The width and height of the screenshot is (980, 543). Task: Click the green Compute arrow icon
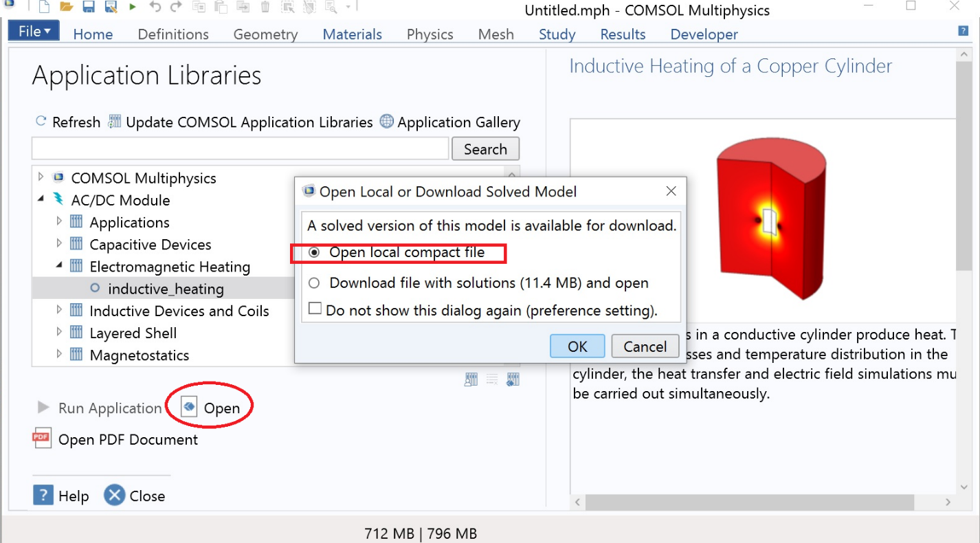pyautogui.click(x=132, y=8)
